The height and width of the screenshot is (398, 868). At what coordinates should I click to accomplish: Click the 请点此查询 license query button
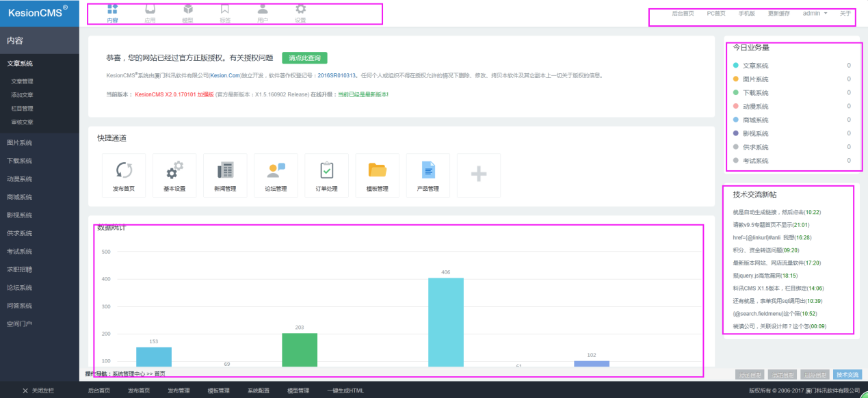(306, 57)
